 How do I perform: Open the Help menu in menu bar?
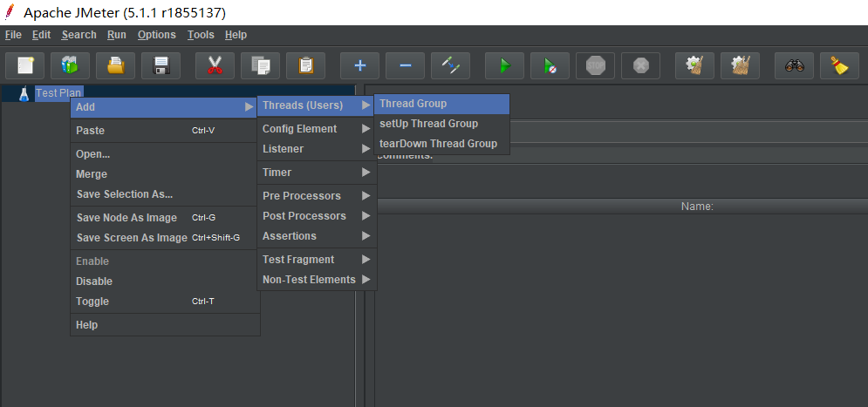coord(236,35)
